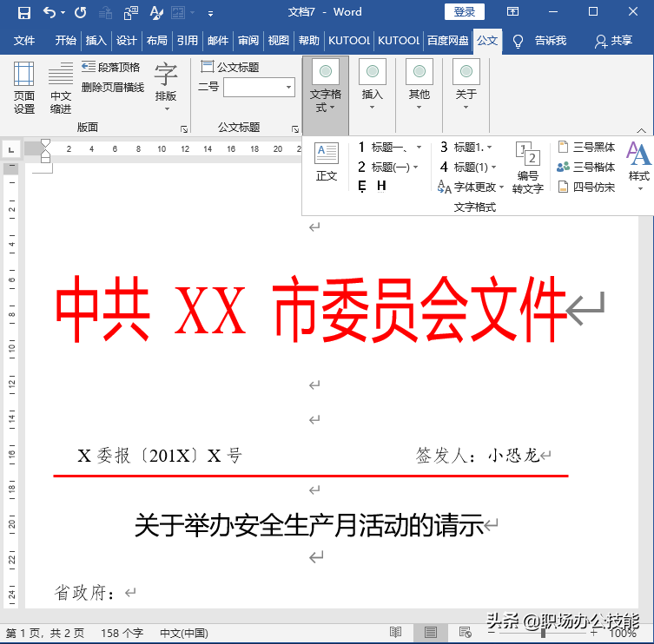Open the Undo history dropdown arrow
Screen dimensions: 654x644
[63, 13]
